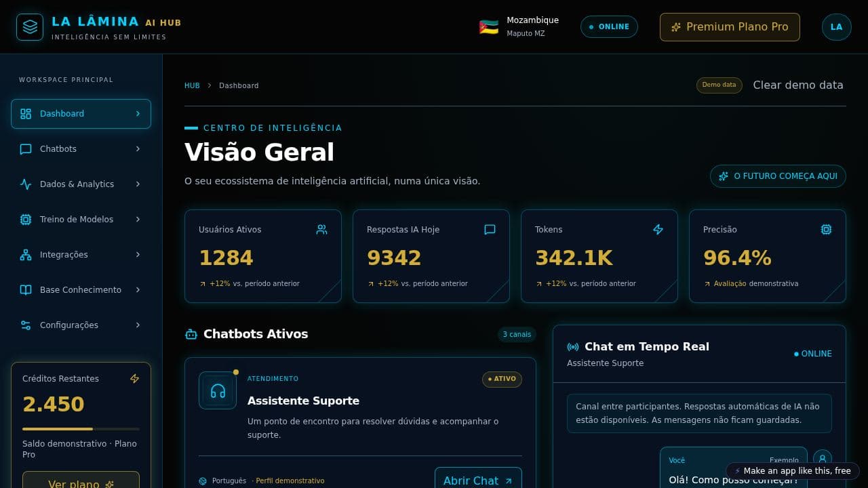Screen dimensions: 868x488
Task: Click the credits balance progress bar
Action: point(81,429)
